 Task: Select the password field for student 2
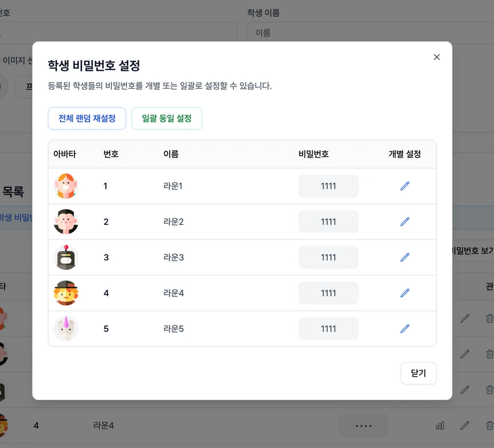[328, 221]
